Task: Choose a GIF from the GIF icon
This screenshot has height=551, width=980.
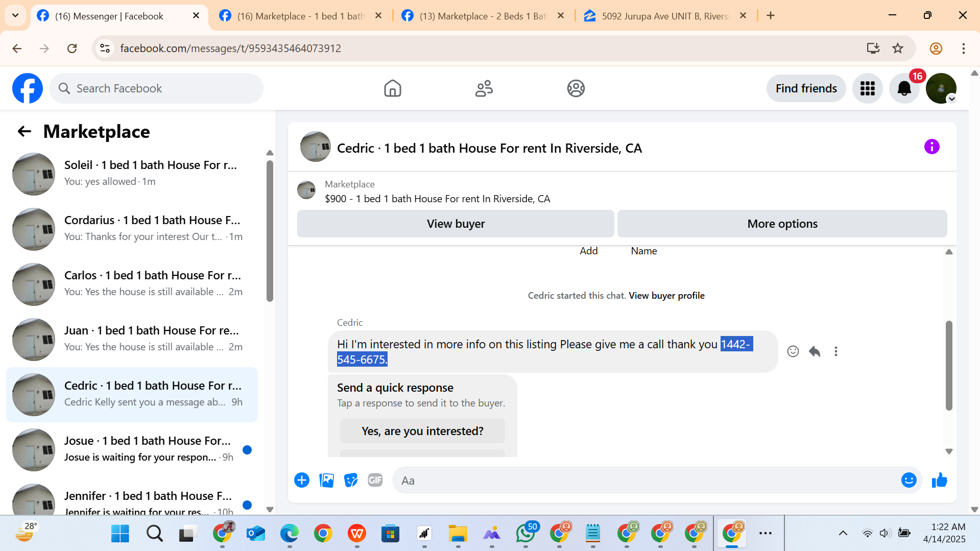Action: click(375, 481)
